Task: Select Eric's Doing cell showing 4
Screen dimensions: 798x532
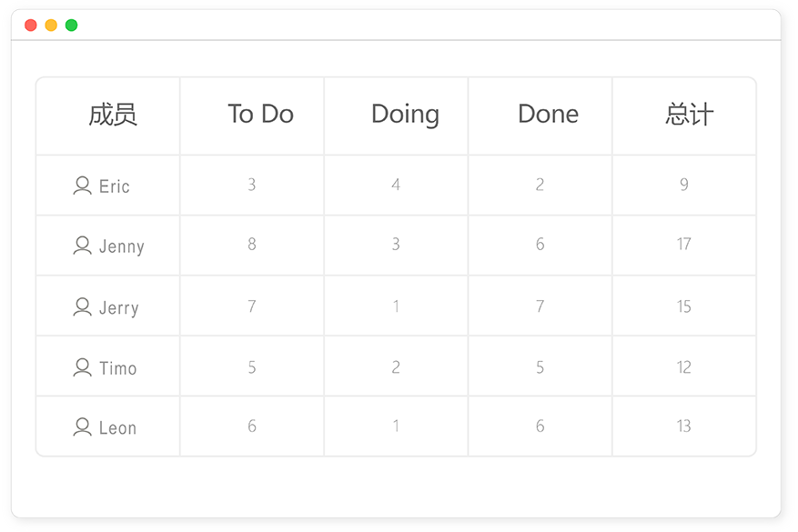Action: tap(396, 185)
